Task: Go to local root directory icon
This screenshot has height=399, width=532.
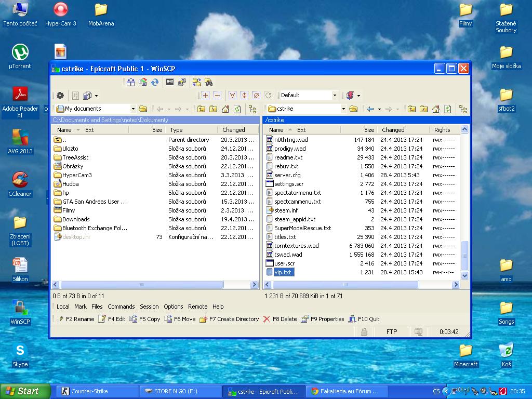Action: click(214, 109)
